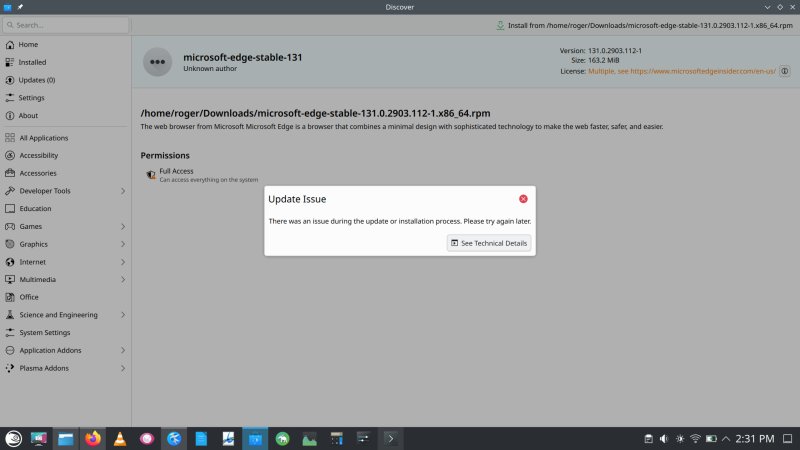Click See Technical Details button

(489, 243)
